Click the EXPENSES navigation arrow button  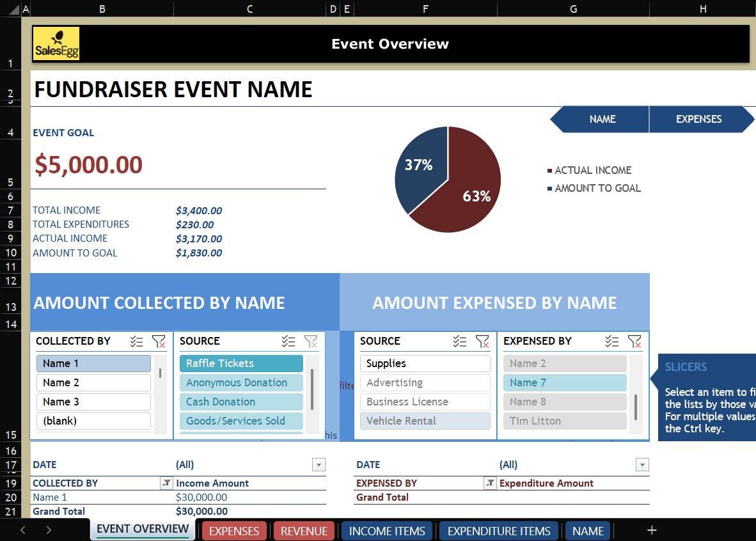pos(698,120)
